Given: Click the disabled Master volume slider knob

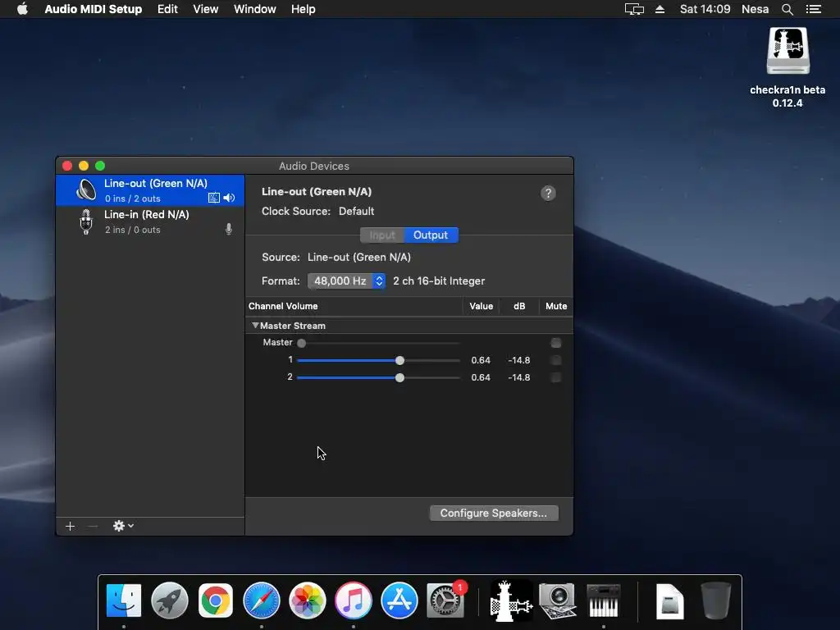Looking at the screenshot, I should [302, 343].
